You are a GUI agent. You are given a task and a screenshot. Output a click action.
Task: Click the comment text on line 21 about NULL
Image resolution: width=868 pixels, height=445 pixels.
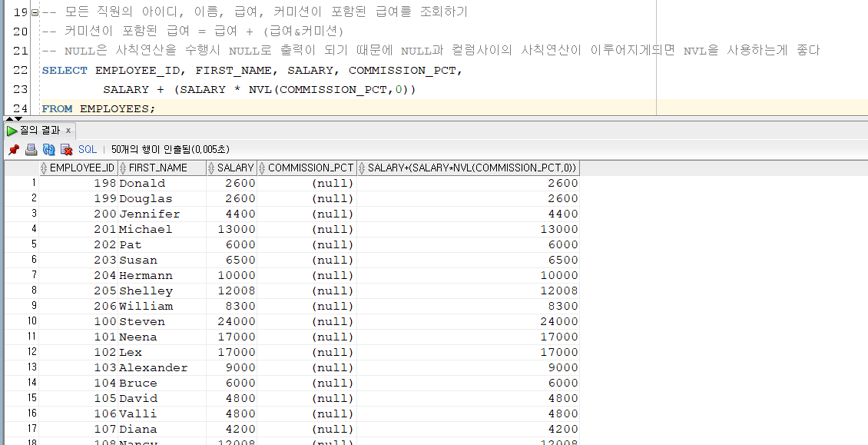tap(431, 51)
